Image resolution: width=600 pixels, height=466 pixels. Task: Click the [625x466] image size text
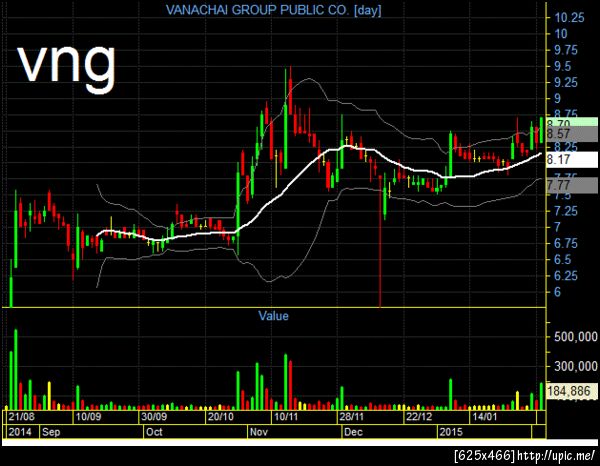pos(484,455)
